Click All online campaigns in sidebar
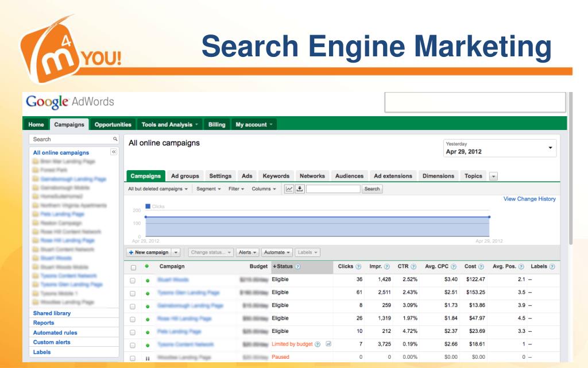The image size is (588, 368). click(61, 153)
